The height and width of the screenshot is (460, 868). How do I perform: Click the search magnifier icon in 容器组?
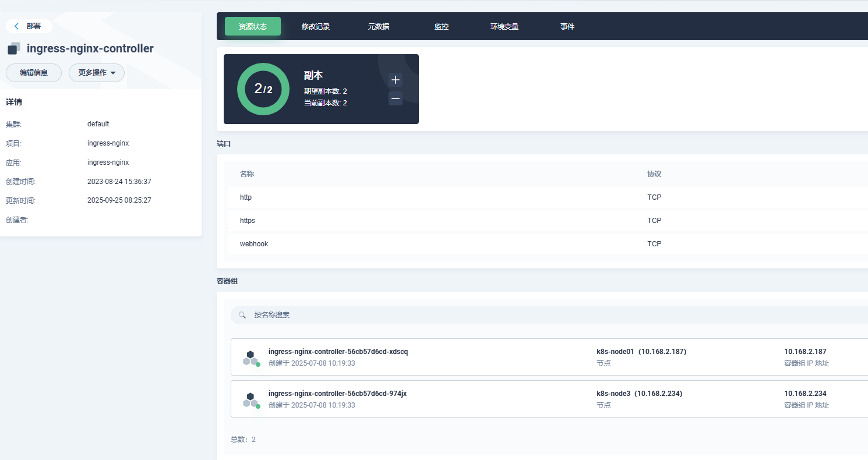point(242,315)
